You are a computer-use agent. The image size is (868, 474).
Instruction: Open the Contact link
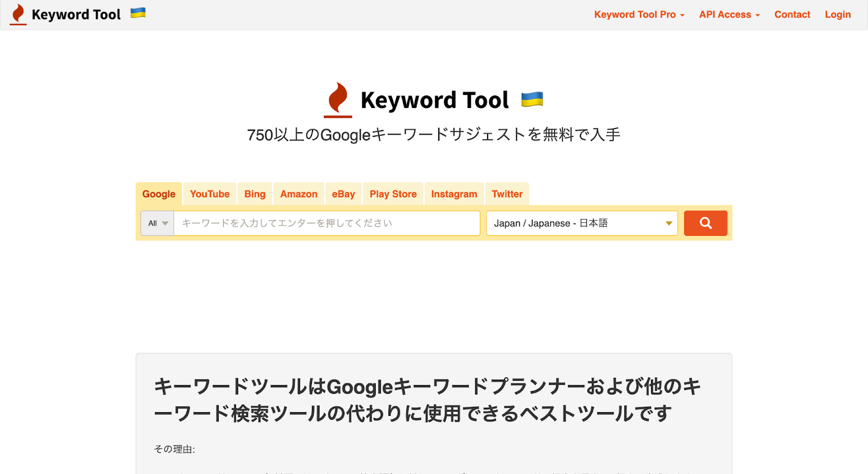click(792, 15)
